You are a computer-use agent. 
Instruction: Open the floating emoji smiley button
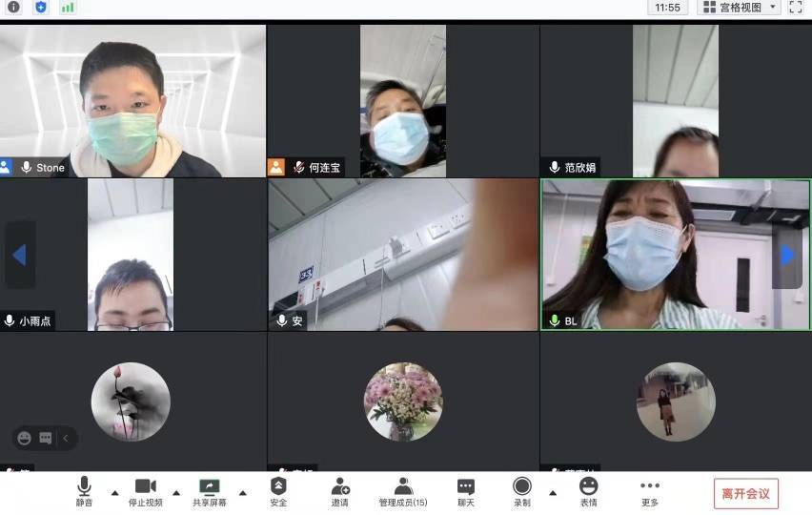pos(24,439)
